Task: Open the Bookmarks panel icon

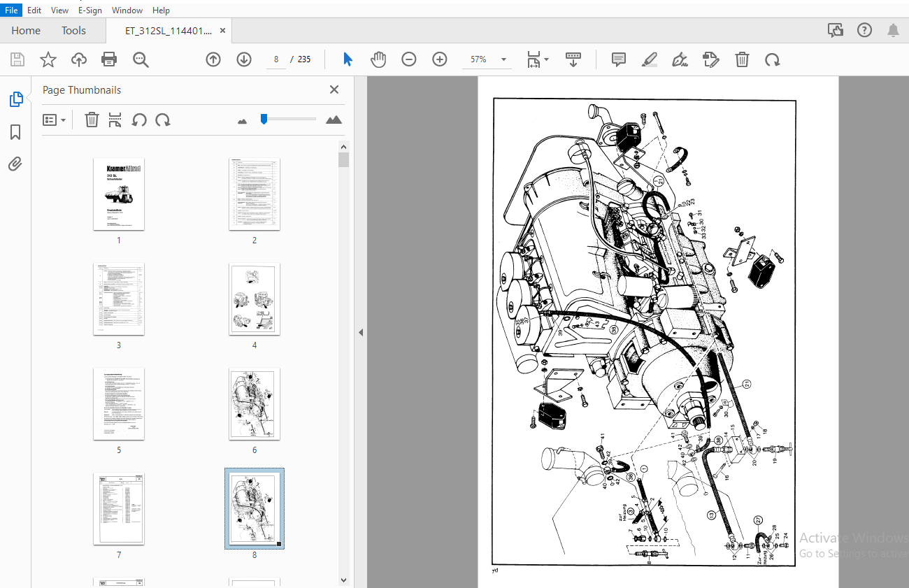Action: [15, 132]
